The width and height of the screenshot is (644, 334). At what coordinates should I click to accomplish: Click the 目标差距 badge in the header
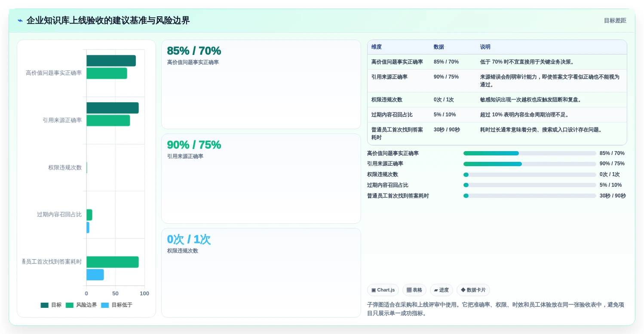coord(615,21)
